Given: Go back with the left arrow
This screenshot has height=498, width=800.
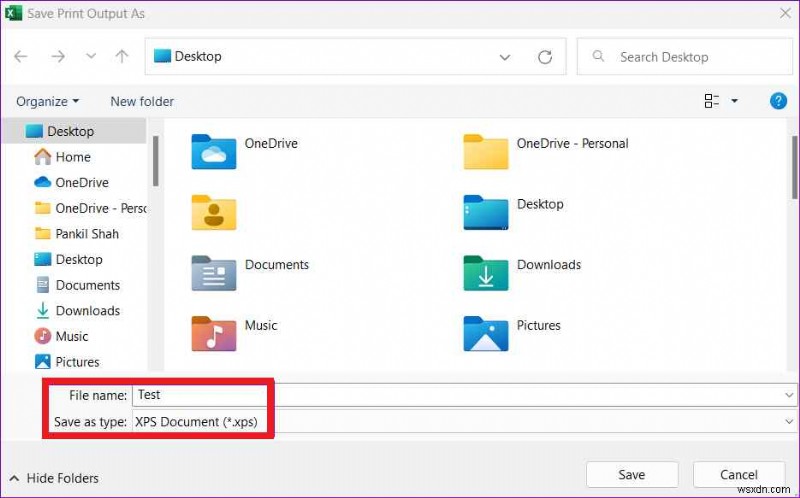Looking at the screenshot, I should pyautogui.click(x=21, y=56).
